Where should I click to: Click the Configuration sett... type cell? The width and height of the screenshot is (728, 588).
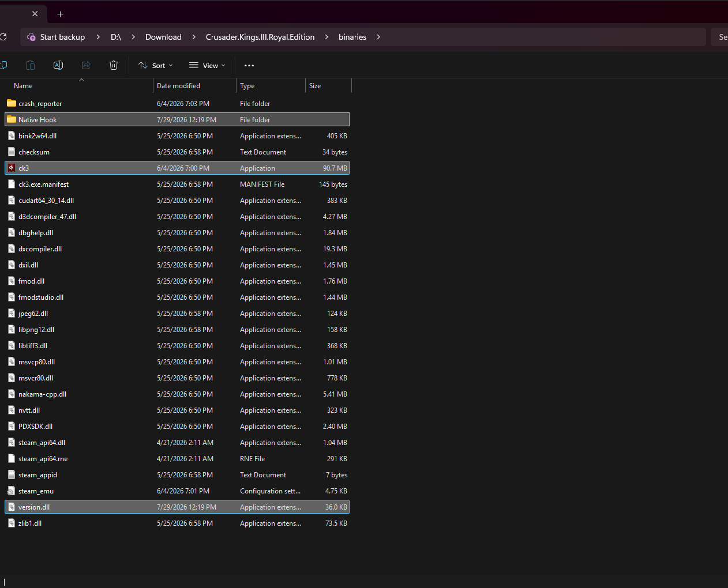(x=270, y=491)
